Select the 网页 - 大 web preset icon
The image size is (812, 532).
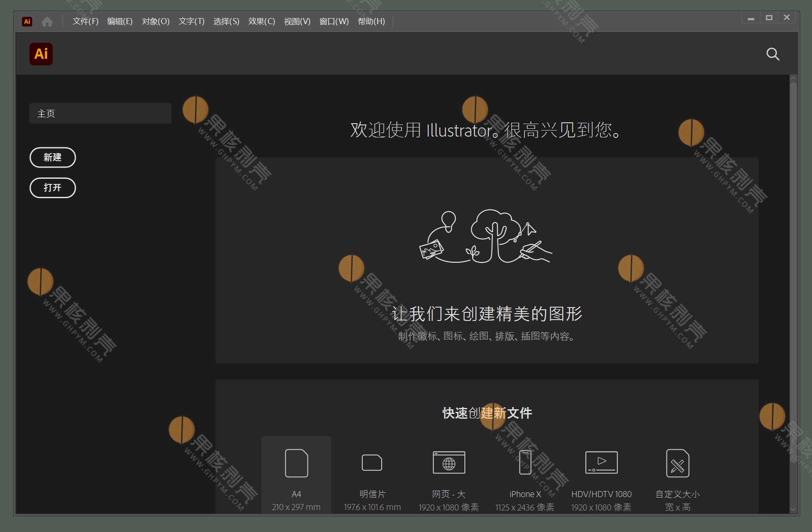tap(449, 463)
